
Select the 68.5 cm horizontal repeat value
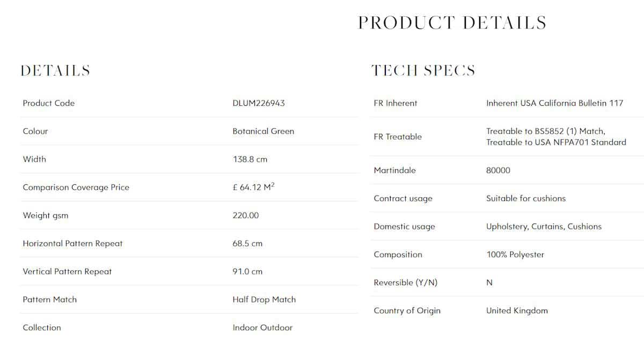[x=247, y=243]
